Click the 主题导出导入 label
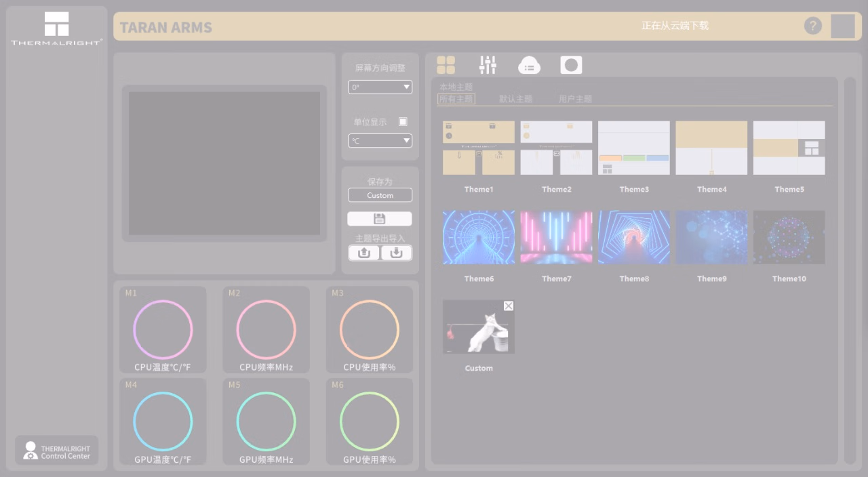 coord(380,239)
